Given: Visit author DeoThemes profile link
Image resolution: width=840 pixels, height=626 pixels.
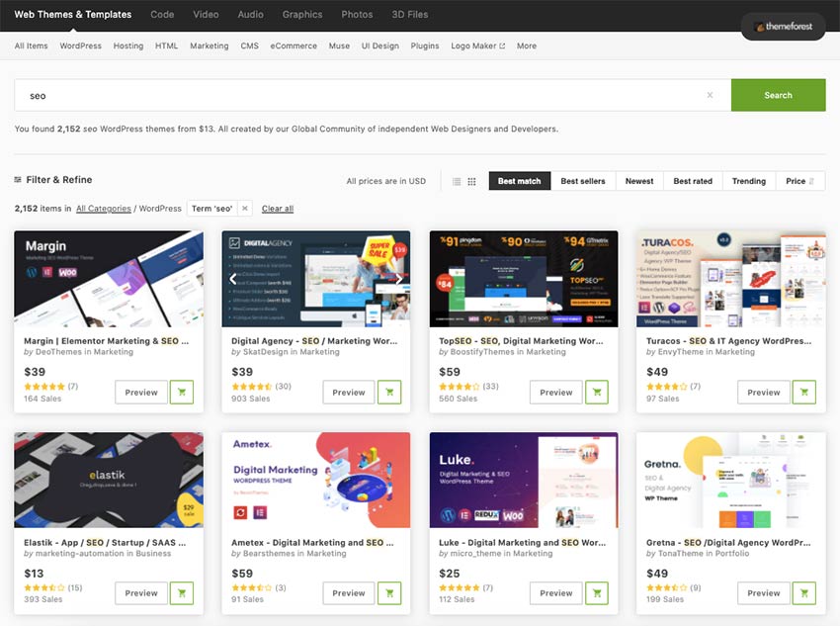Looking at the screenshot, I should point(59,352).
